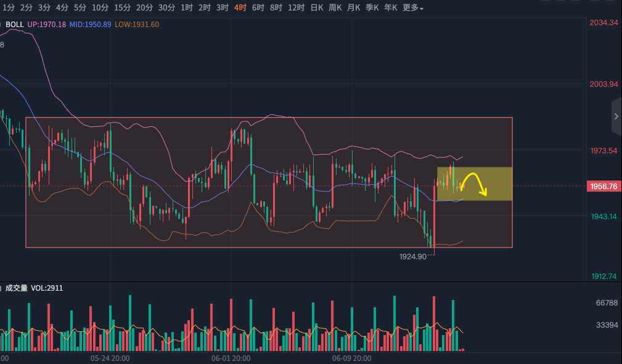Choose the 1时 timeframe

click(x=187, y=8)
